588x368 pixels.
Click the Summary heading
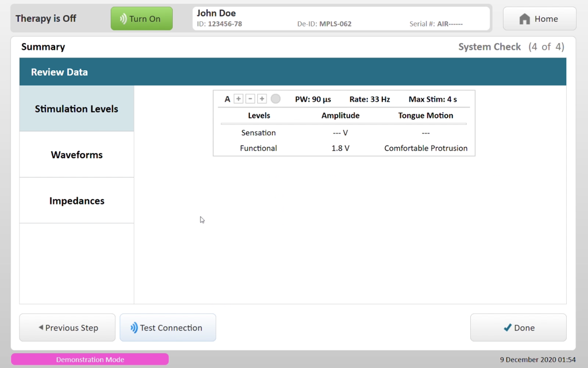[x=43, y=47]
